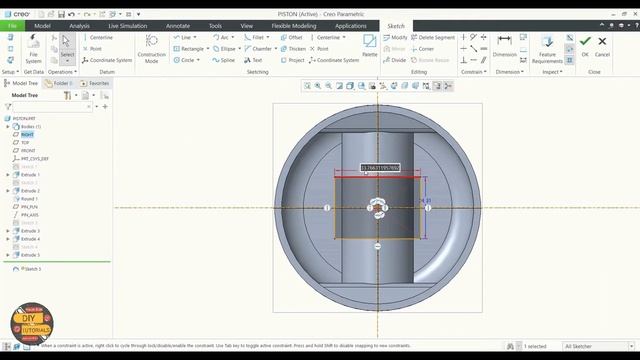The height and width of the screenshot is (360, 640).
Task: Click the Thicken tool
Action: point(293,49)
